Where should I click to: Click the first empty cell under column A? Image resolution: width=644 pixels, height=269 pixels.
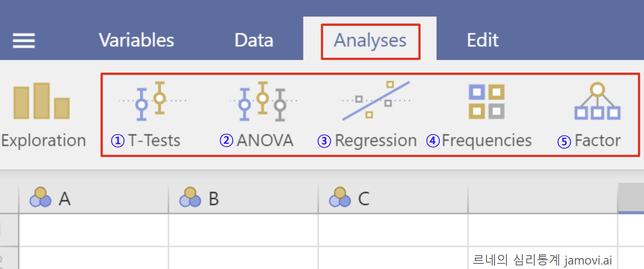pyautogui.click(x=94, y=230)
